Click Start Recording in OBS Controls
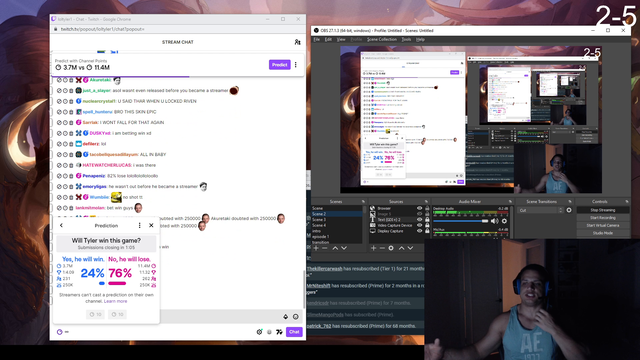This screenshot has height=360, width=640. [602, 218]
